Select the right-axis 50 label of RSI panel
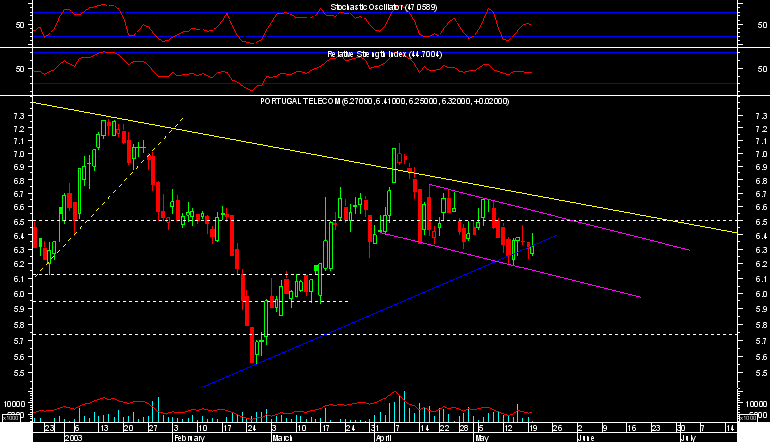The image size is (770, 442). 762,69
